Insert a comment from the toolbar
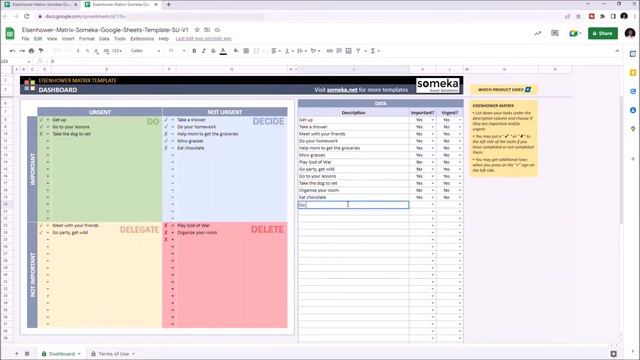This screenshot has height=360, width=640. [339, 51]
